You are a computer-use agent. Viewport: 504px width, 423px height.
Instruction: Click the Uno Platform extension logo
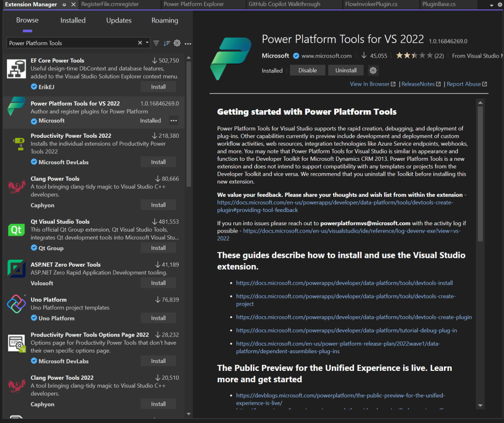click(x=16, y=304)
